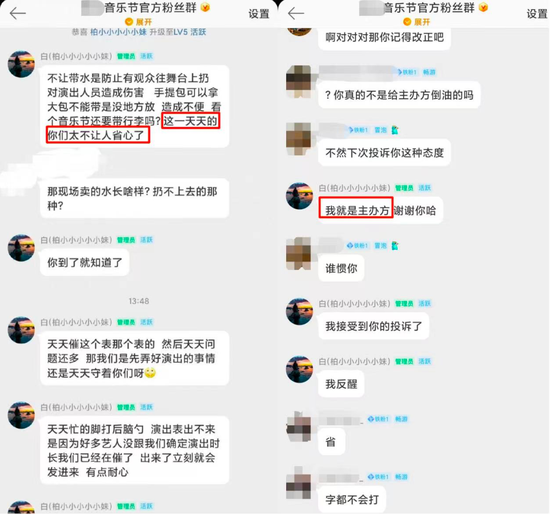550x514 pixels.
Task: Tap the 冒泡 tag above 不然下次投诉 message
Action: coord(381,130)
